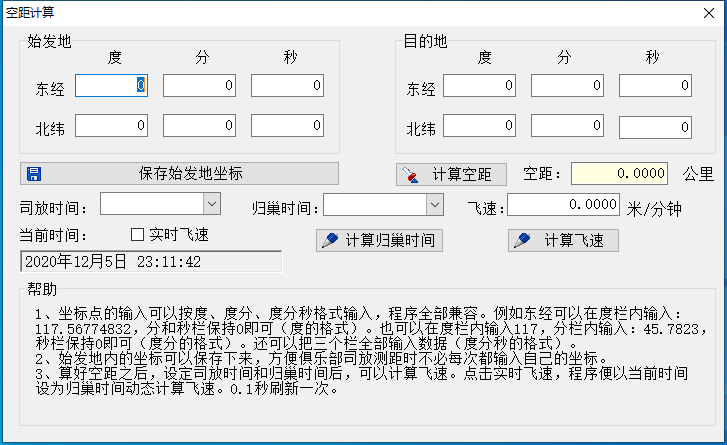Focus 目的地 北纬 分 input field
The image size is (727, 445).
tap(568, 126)
